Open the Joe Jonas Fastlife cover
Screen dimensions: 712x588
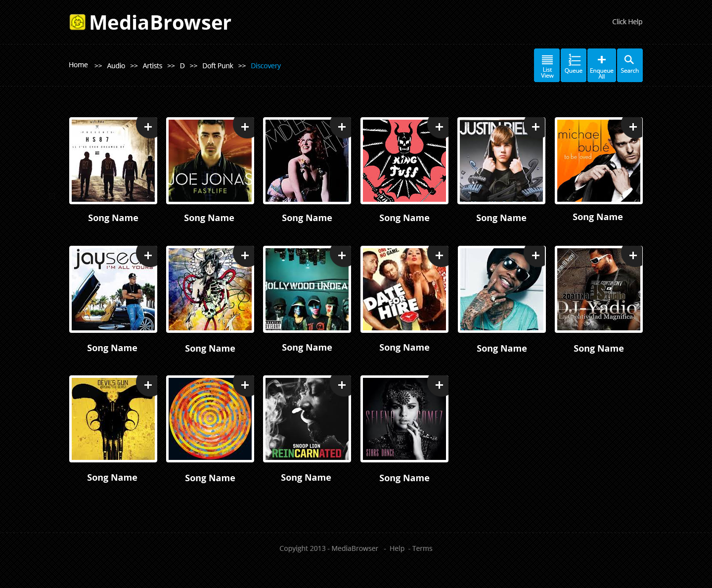(210, 161)
